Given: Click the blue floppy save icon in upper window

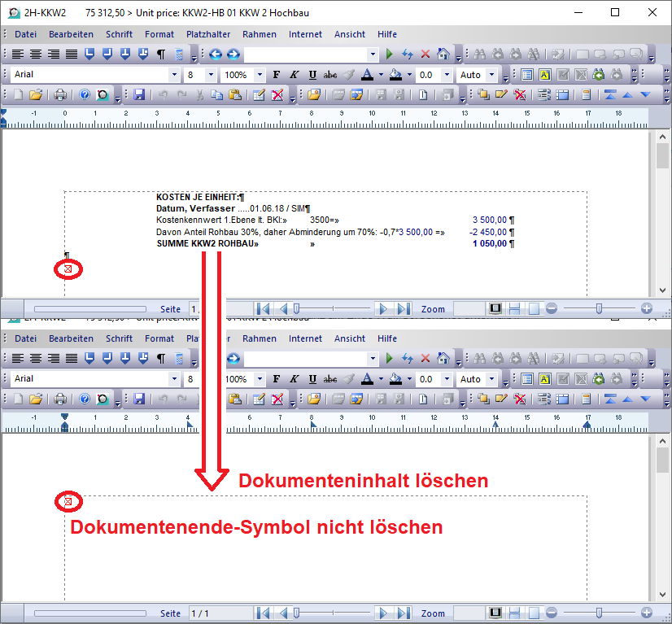Looking at the screenshot, I should click(138, 94).
